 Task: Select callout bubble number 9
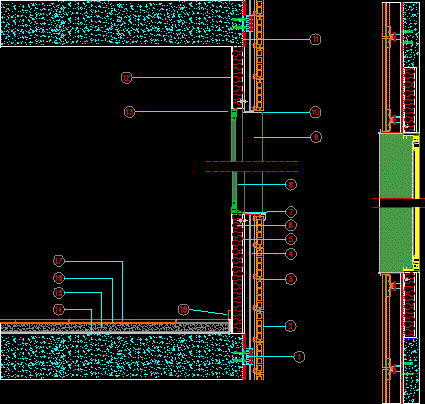(x=316, y=137)
